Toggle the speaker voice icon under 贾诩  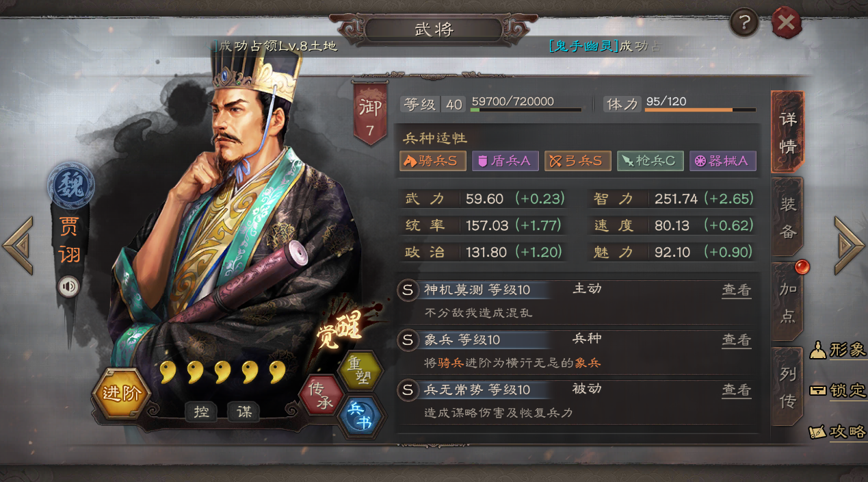[x=69, y=286]
